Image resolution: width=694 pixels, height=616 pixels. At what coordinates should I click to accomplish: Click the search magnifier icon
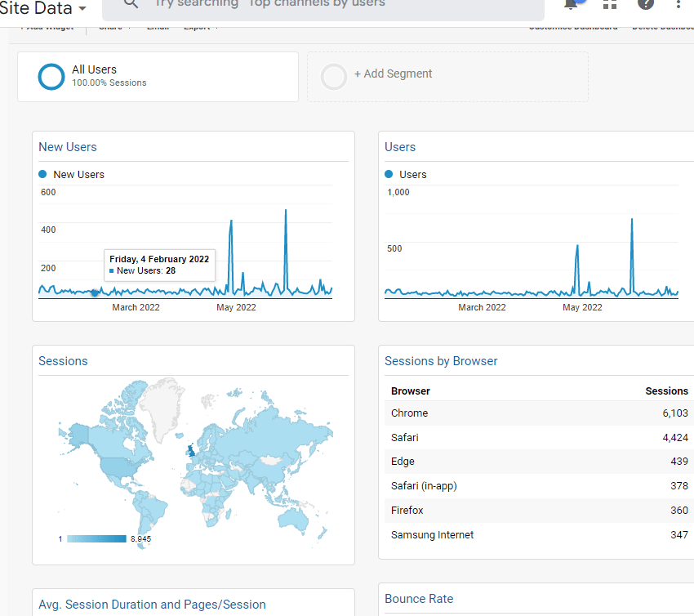tap(131, 3)
